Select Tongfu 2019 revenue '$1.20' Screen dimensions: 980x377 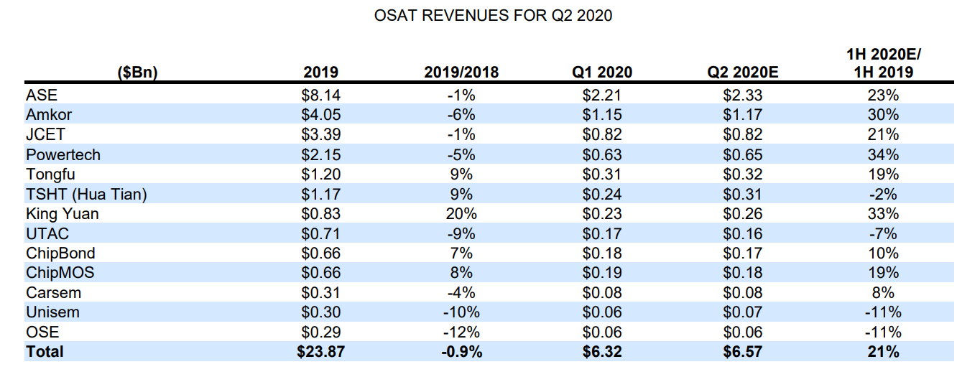coord(321,174)
